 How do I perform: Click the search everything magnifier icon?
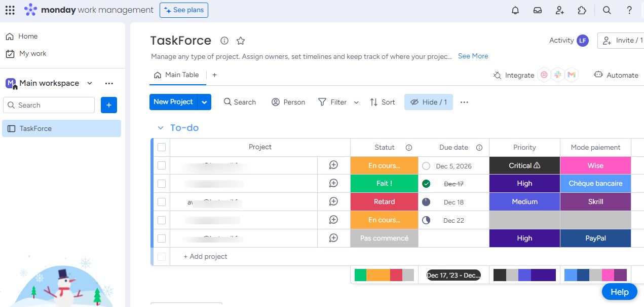(607, 10)
